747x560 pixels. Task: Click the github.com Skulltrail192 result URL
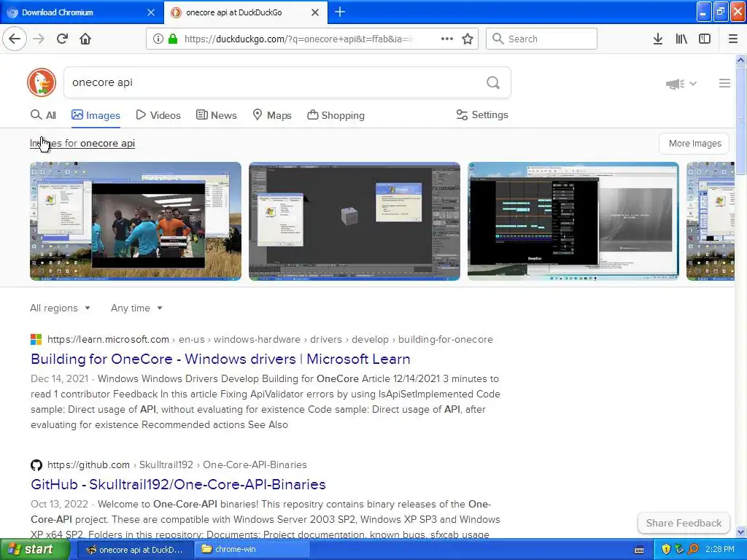point(177,464)
